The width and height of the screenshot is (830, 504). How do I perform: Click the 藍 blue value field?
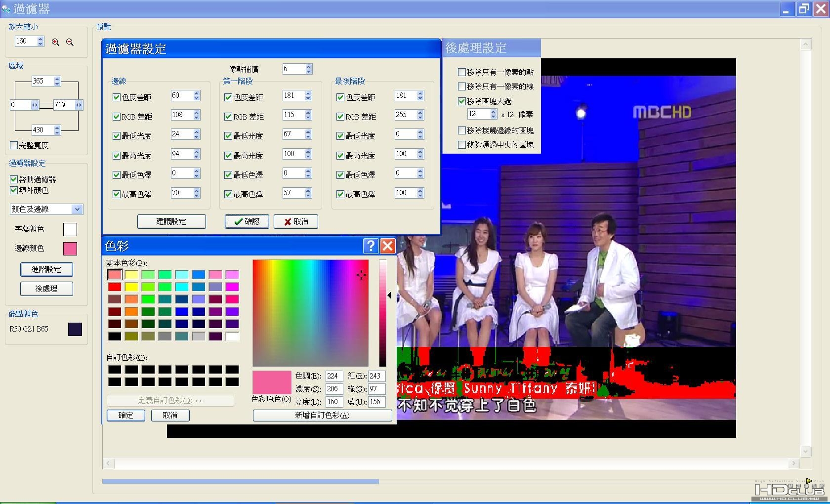[x=376, y=402]
